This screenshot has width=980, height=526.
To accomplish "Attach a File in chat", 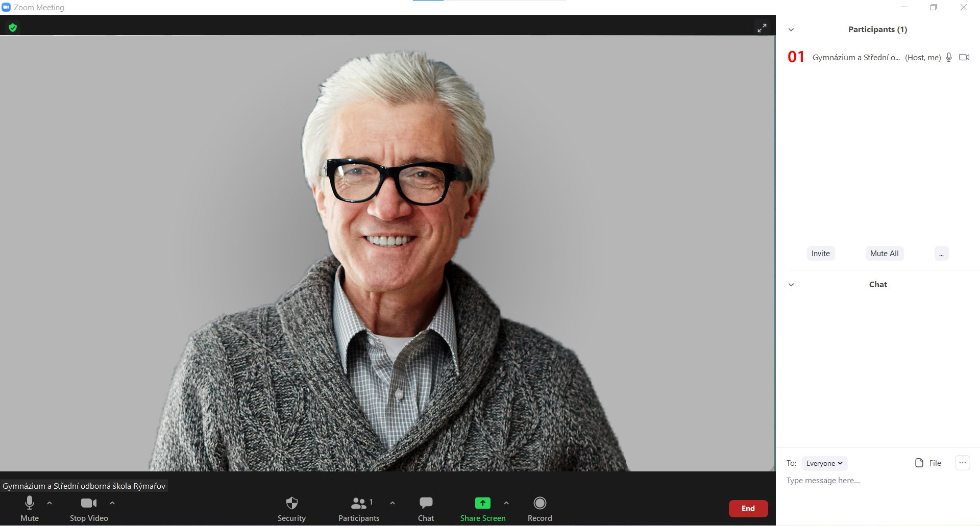I will [x=928, y=463].
